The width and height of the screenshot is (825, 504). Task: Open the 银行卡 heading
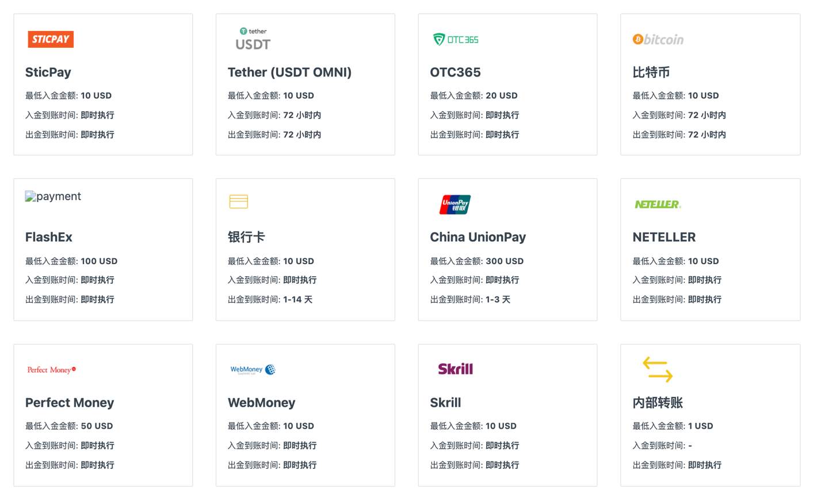[x=246, y=237]
